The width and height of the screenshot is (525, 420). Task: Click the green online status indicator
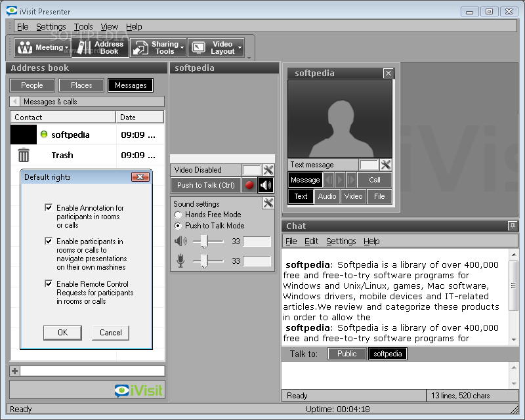pyautogui.click(x=44, y=135)
